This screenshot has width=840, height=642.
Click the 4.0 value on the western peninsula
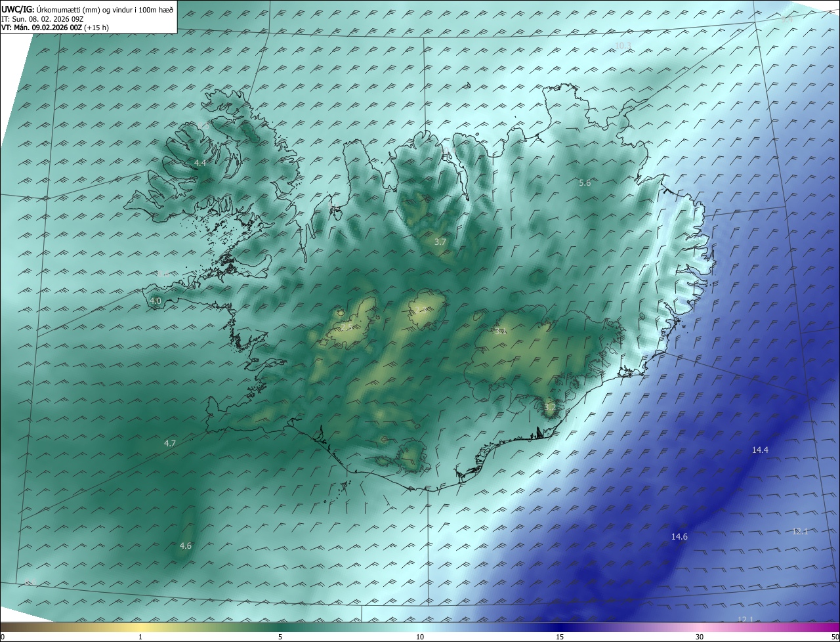(x=156, y=301)
